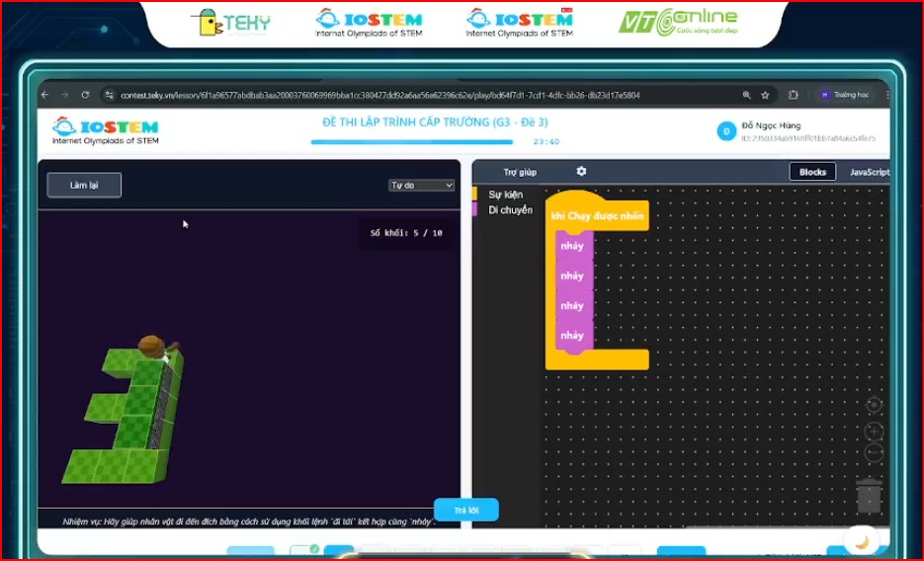This screenshot has width=924, height=561.
Task: Select the 'Sự kiện' block category
Action: 505,195
